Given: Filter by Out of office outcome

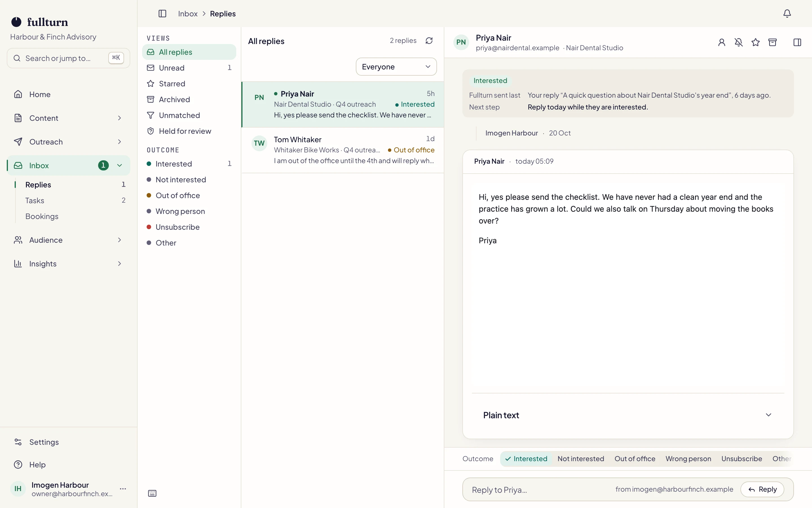Looking at the screenshot, I should pyautogui.click(x=189, y=196).
